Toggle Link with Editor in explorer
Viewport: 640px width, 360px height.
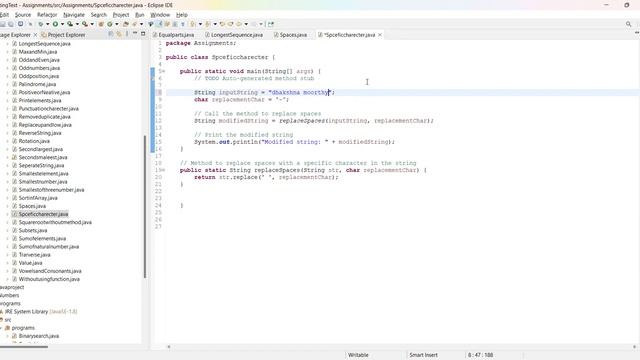click(x=119, y=34)
